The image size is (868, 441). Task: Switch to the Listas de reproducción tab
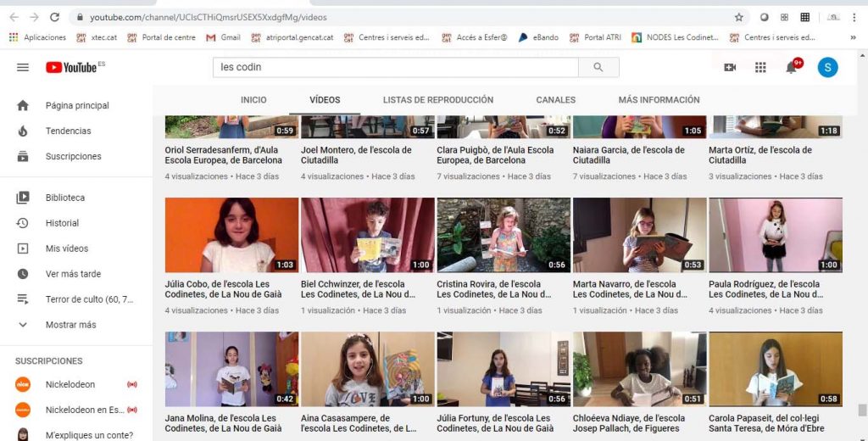pyautogui.click(x=437, y=100)
